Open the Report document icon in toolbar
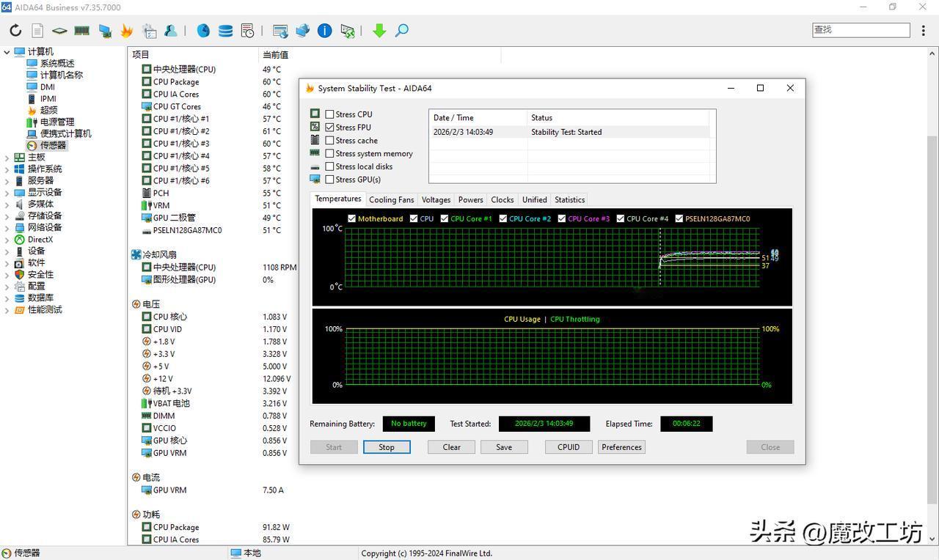This screenshot has height=560, width=939. 37,31
